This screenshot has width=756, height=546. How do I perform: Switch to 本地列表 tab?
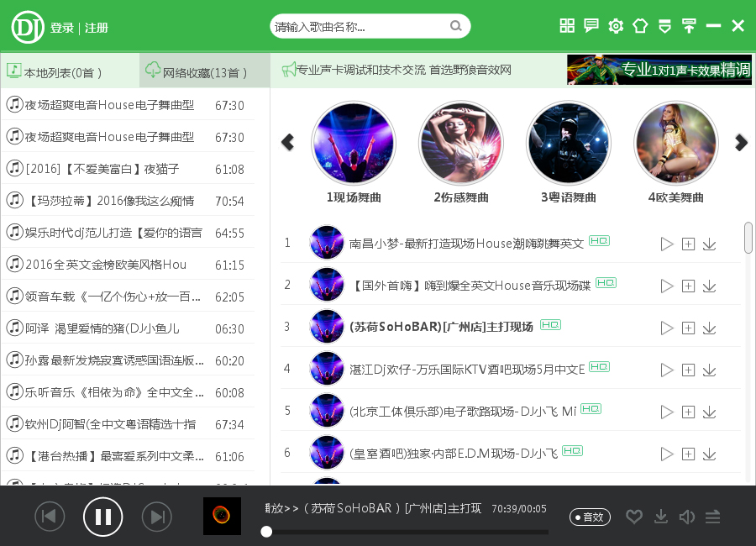(x=70, y=71)
